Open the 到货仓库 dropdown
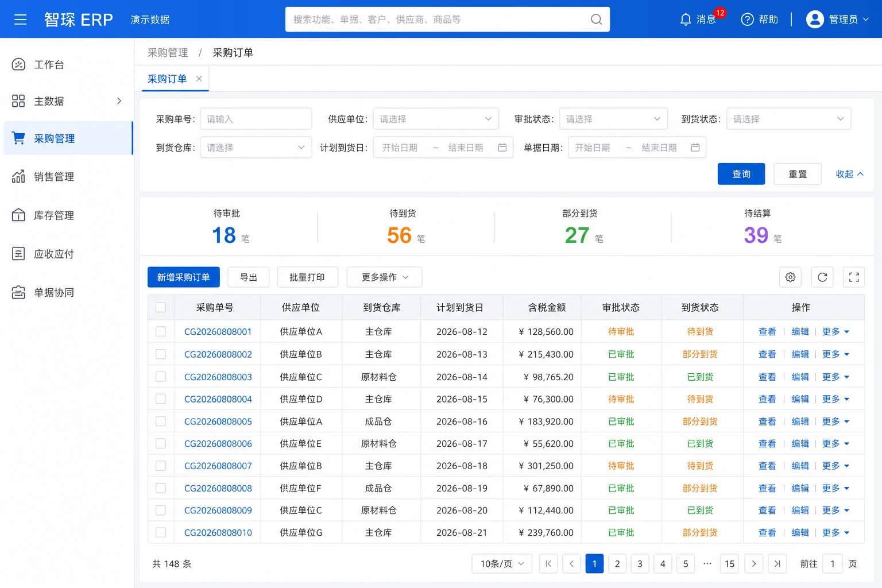Screen dimensions: 882x588 click(256, 148)
